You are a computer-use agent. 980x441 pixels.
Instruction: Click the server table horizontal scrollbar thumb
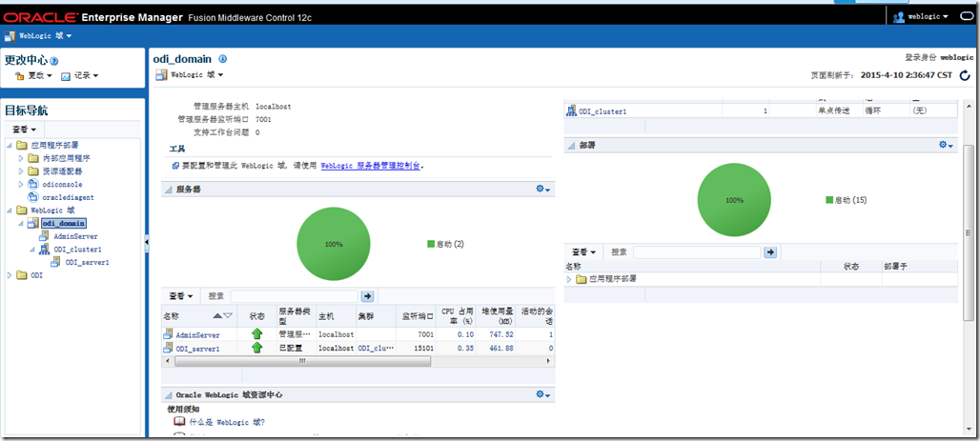pyautogui.click(x=302, y=361)
